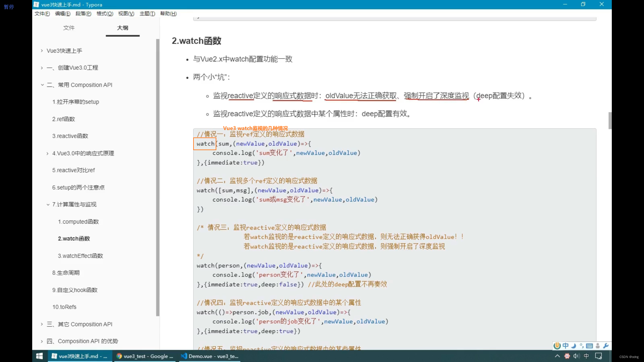The width and height of the screenshot is (644, 362).
Task: Open the 视图(V) menu
Action: tap(126, 14)
